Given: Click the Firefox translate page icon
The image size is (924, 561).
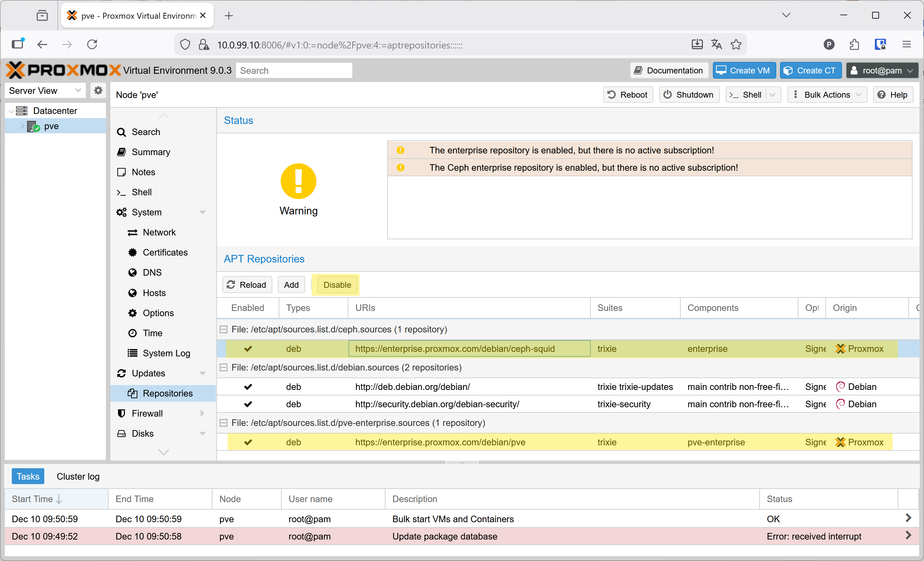Looking at the screenshot, I should tap(716, 45).
